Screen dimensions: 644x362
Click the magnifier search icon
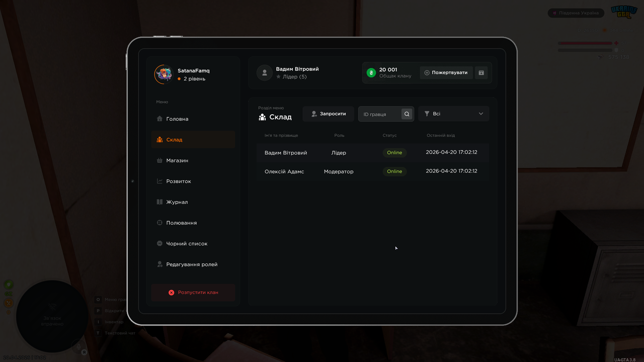(x=407, y=114)
